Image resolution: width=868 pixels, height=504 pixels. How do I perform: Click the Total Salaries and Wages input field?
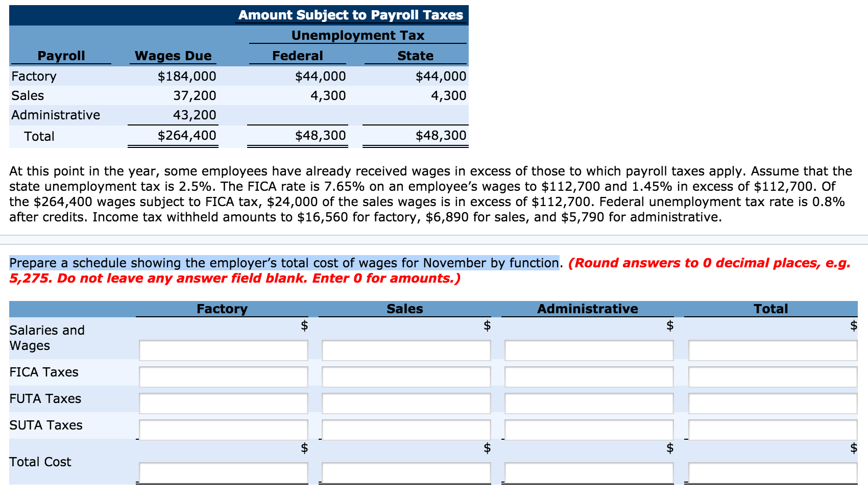point(773,350)
